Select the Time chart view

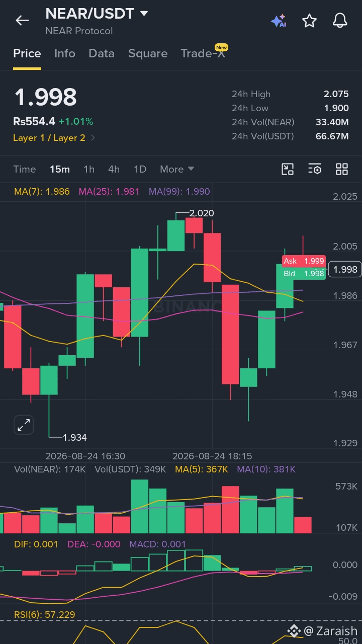[25, 169]
